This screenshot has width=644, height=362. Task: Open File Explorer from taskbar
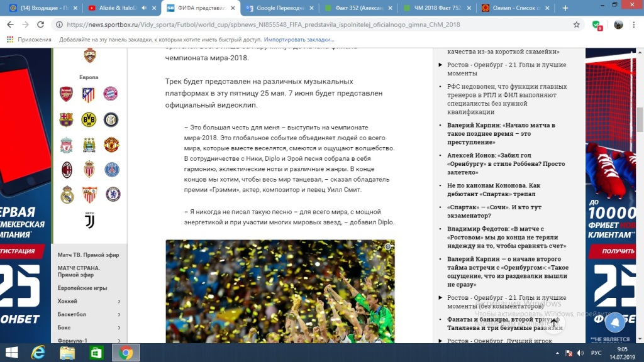tap(67, 353)
